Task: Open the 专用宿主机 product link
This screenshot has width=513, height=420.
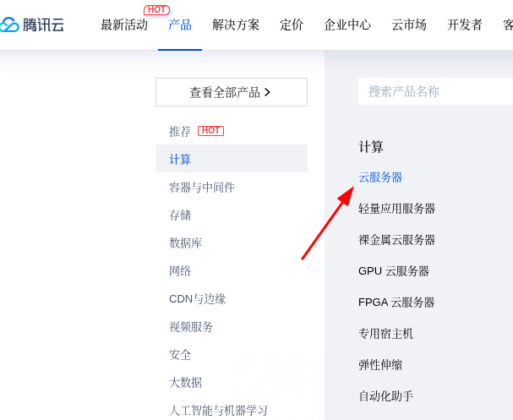Action: point(385,334)
